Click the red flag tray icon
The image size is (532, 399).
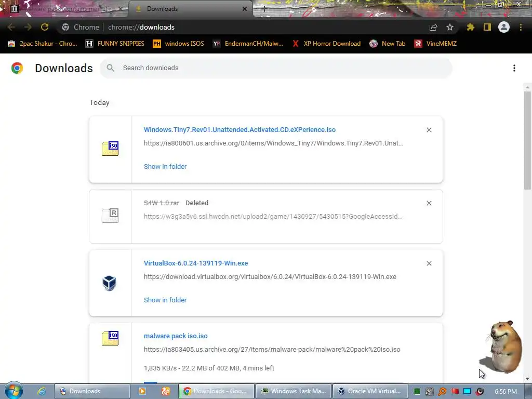point(455,392)
